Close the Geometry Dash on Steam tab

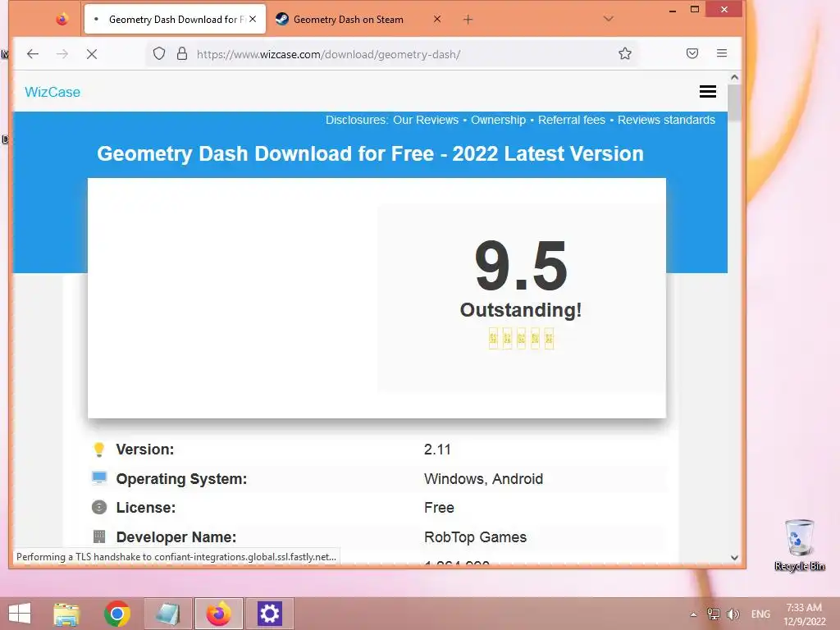(x=437, y=20)
